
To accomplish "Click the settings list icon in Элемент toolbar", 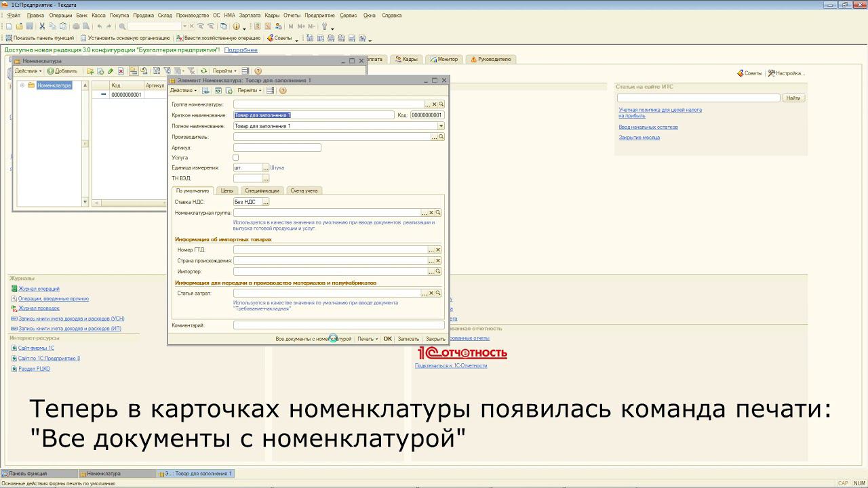I will 270,90.
